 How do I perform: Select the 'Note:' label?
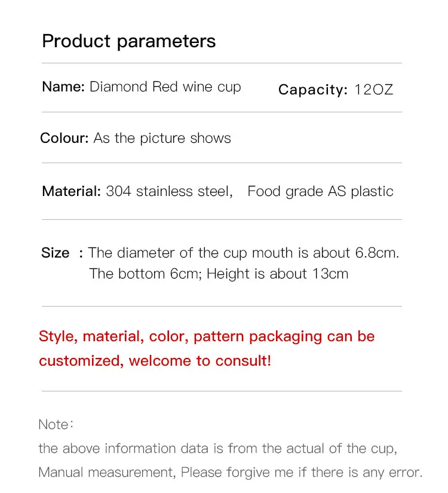(56, 424)
